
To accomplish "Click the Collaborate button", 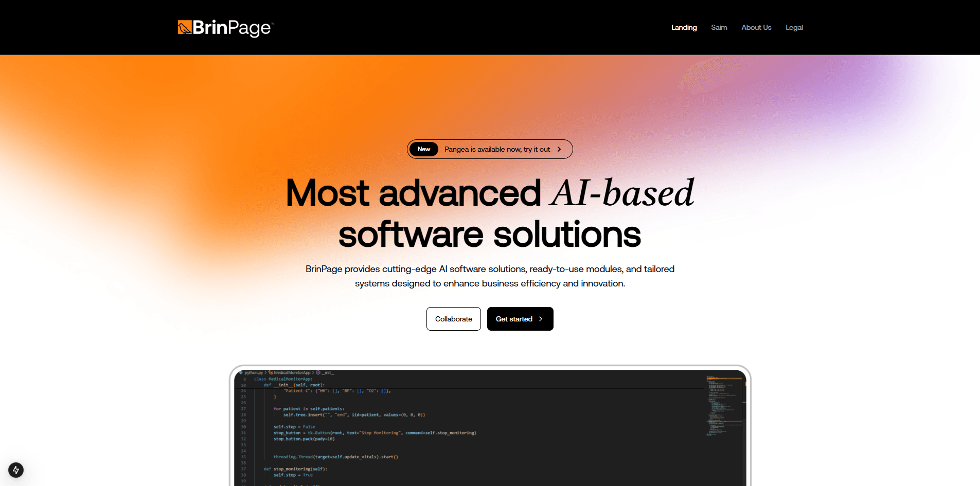I will coord(453,319).
